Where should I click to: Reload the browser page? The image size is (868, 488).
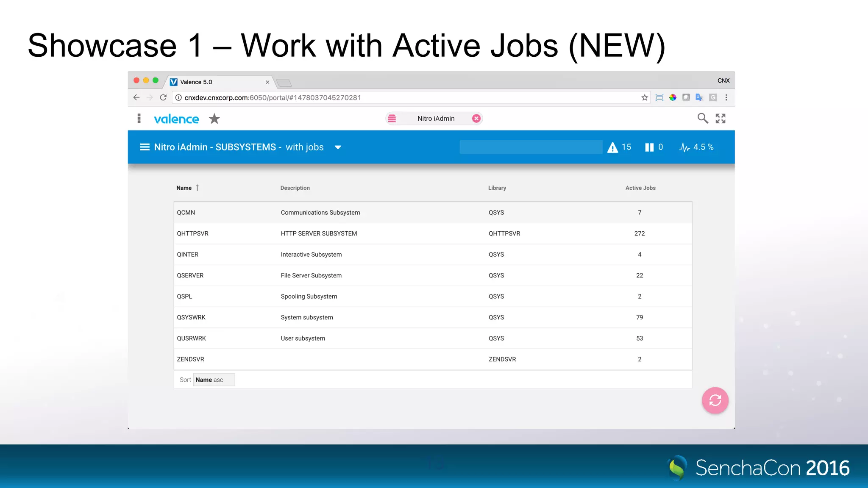pos(163,97)
